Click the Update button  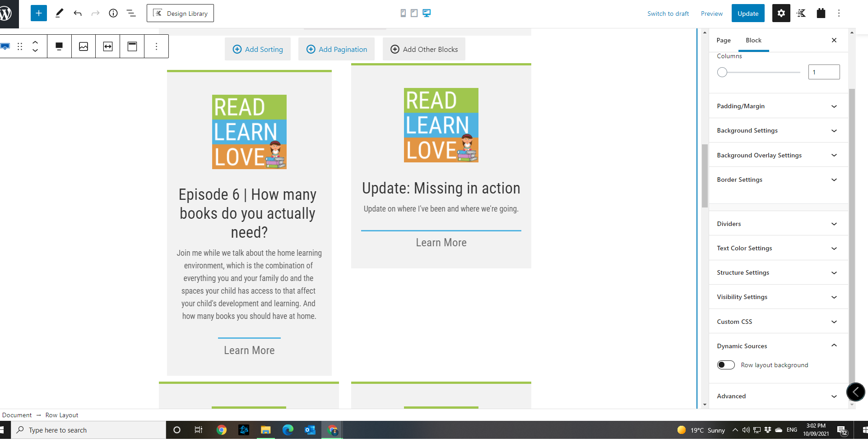pyautogui.click(x=748, y=14)
